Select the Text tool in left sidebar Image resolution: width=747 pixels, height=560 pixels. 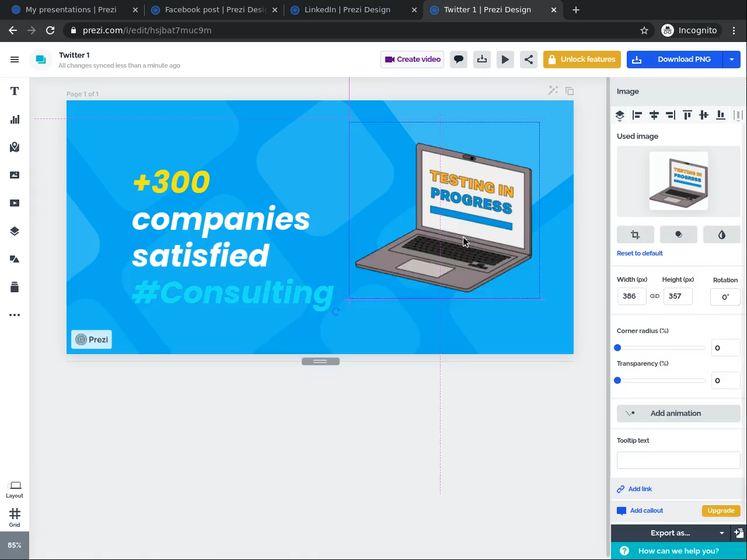pos(15,91)
